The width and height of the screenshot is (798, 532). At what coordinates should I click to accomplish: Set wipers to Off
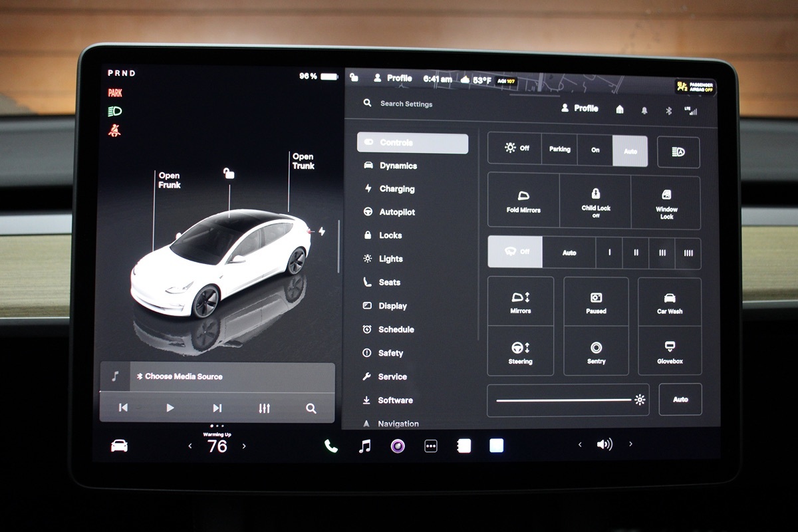(x=515, y=253)
